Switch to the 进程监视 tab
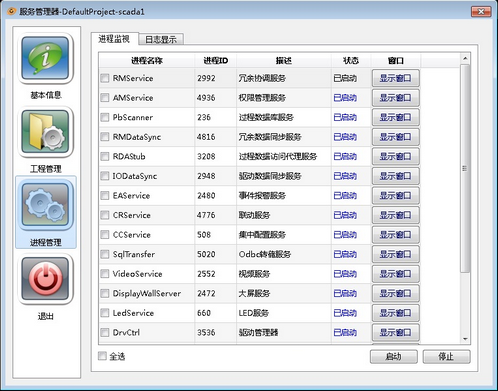Image resolution: width=498 pixels, height=391 pixels. click(x=114, y=39)
